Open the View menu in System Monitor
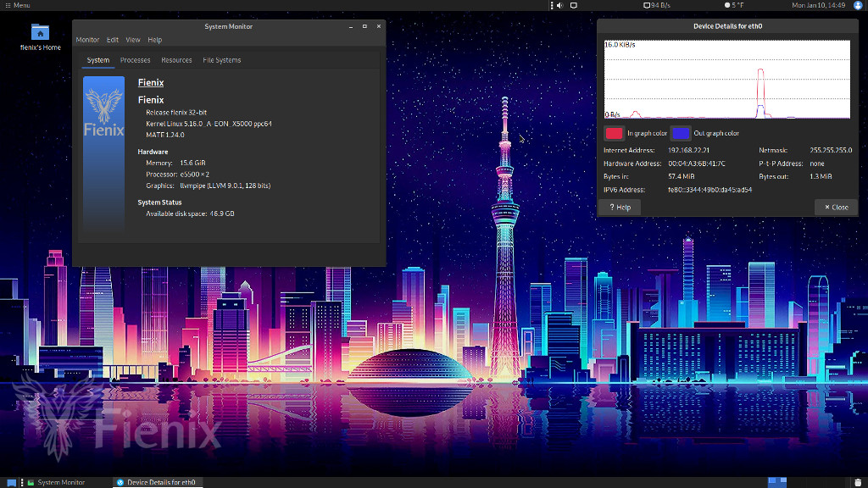The width and height of the screenshot is (868, 488). point(133,40)
